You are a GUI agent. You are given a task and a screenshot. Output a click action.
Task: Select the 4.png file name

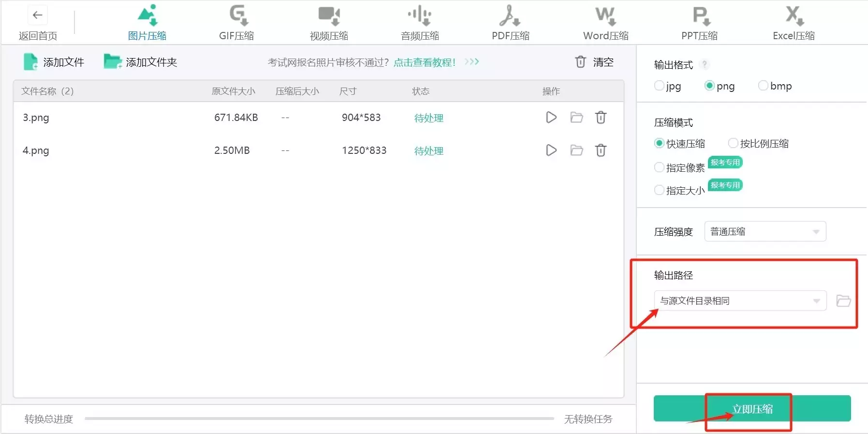36,150
